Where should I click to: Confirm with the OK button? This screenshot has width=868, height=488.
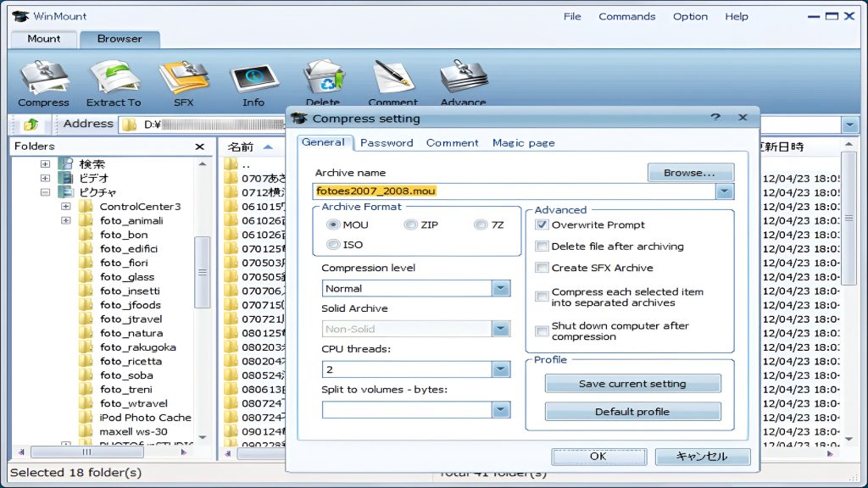tap(598, 457)
